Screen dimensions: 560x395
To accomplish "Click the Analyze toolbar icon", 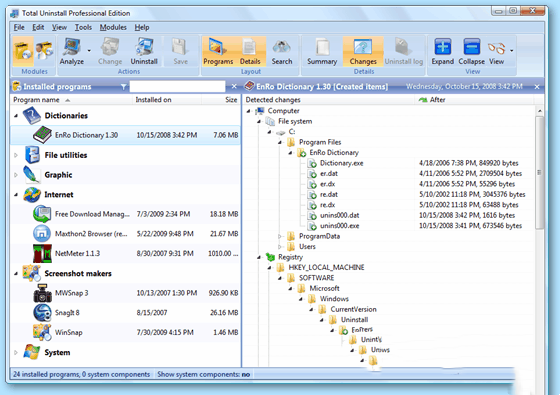I will pos(72,52).
